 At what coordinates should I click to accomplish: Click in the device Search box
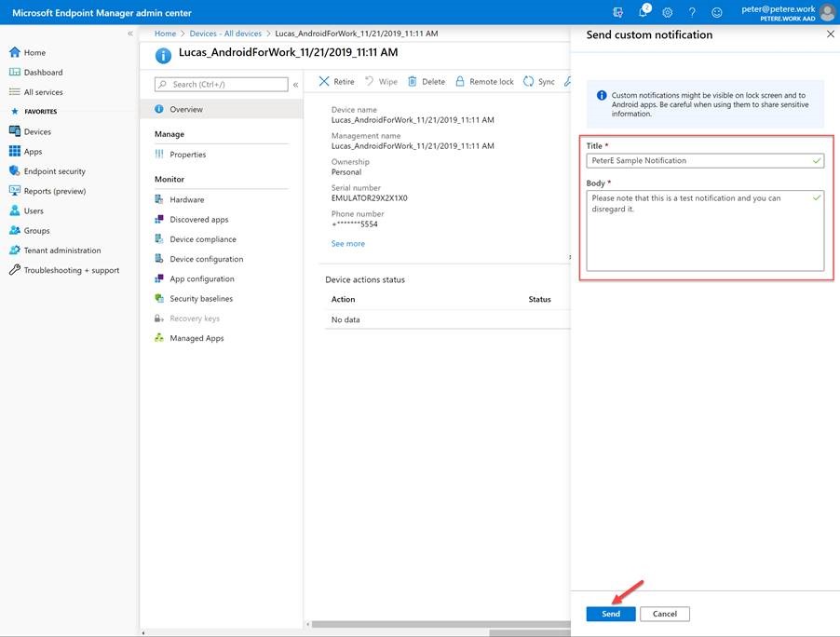(227, 85)
